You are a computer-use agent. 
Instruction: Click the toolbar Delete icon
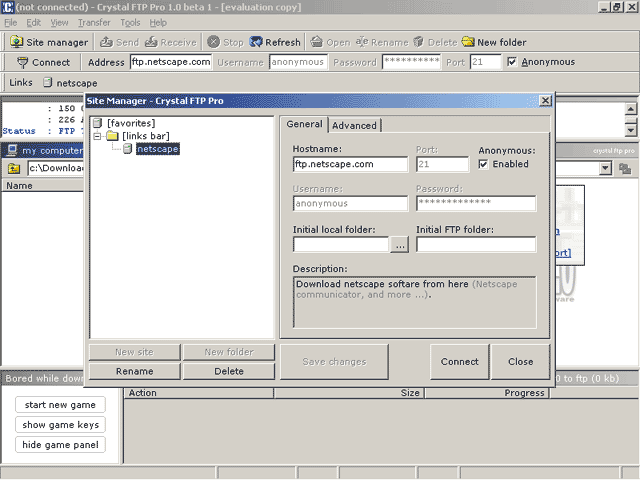pos(418,42)
